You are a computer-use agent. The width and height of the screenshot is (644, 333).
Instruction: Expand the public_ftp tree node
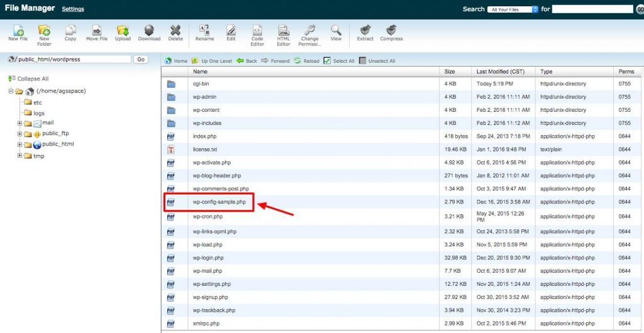click(x=19, y=134)
